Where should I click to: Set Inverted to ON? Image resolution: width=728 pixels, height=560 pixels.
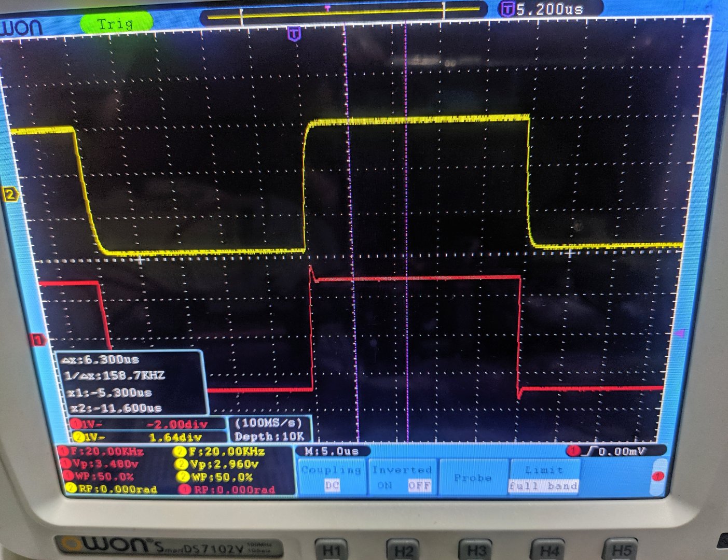coord(384,486)
